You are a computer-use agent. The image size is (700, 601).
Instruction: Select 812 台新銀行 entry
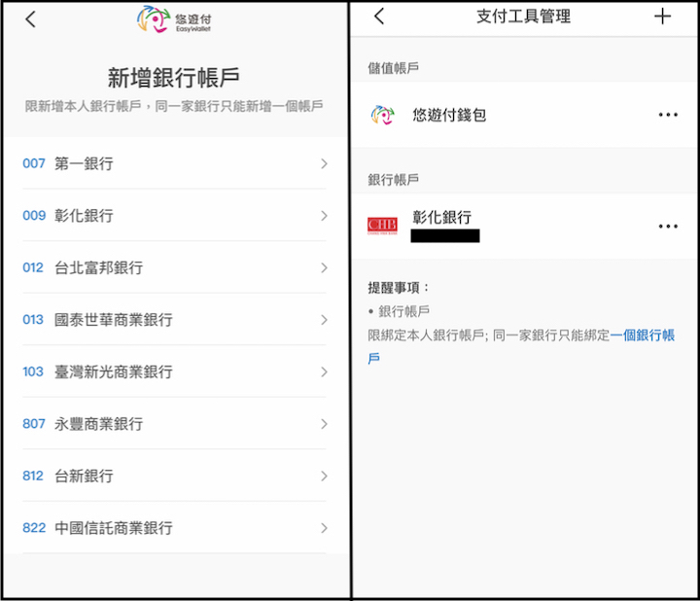point(84,476)
